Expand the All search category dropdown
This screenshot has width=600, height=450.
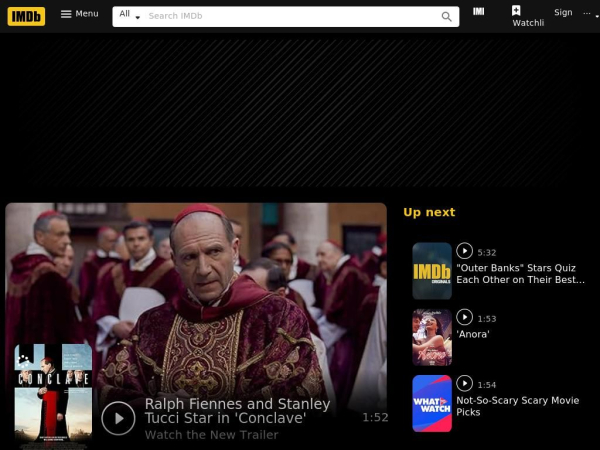[129, 15]
